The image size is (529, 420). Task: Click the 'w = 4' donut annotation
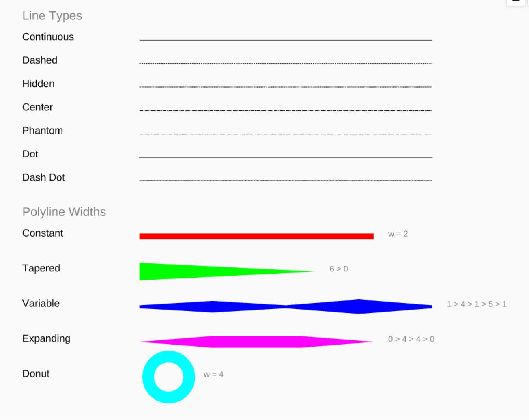(x=213, y=374)
